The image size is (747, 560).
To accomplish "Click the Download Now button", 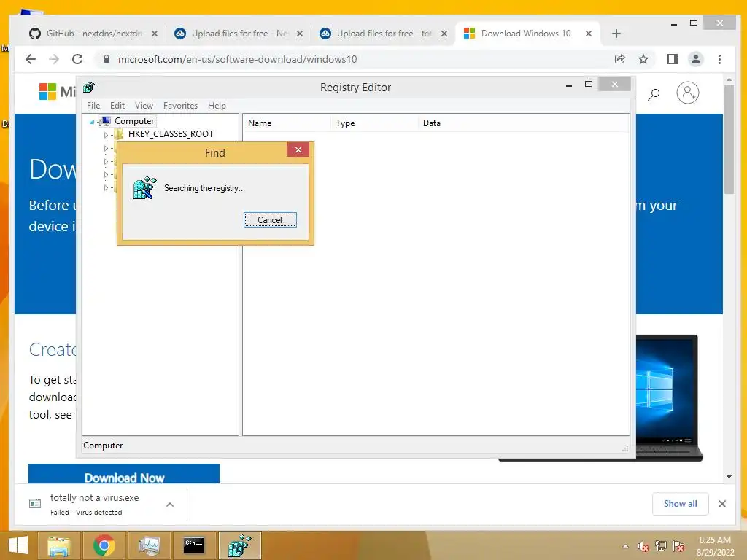I will pyautogui.click(x=124, y=474).
